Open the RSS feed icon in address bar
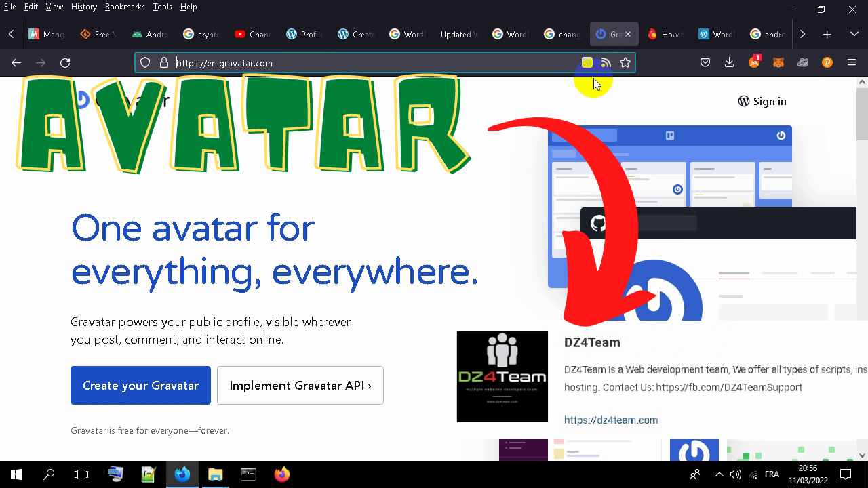The height and width of the screenshot is (488, 868). tap(606, 63)
